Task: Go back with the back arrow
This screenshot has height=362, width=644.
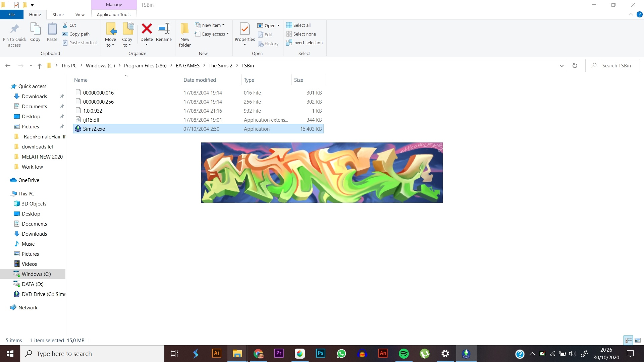Action: [x=8, y=66]
